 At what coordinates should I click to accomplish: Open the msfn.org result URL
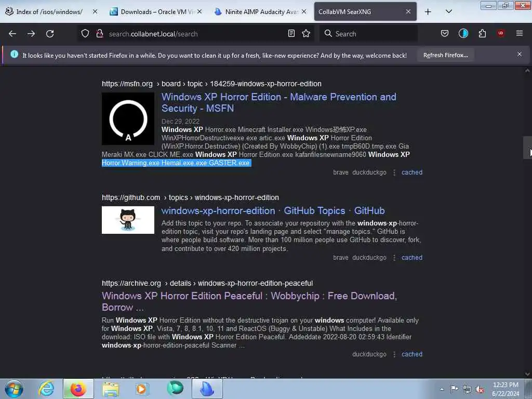point(211,84)
